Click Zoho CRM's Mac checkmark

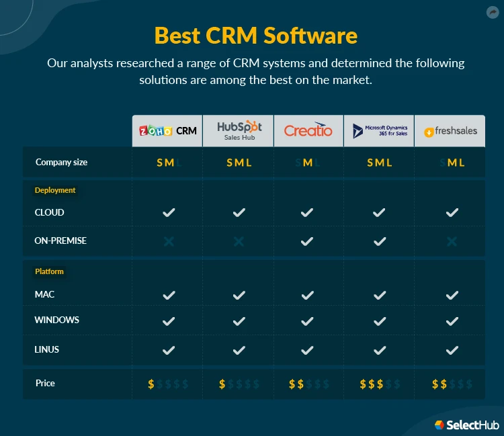(169, 295)
